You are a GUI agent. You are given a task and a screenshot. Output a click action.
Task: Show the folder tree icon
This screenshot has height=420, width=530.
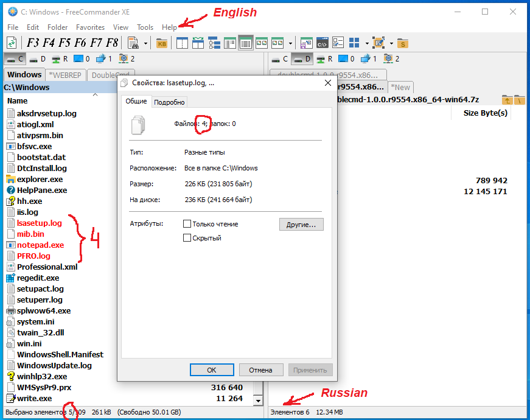click(x=214, y=43)
